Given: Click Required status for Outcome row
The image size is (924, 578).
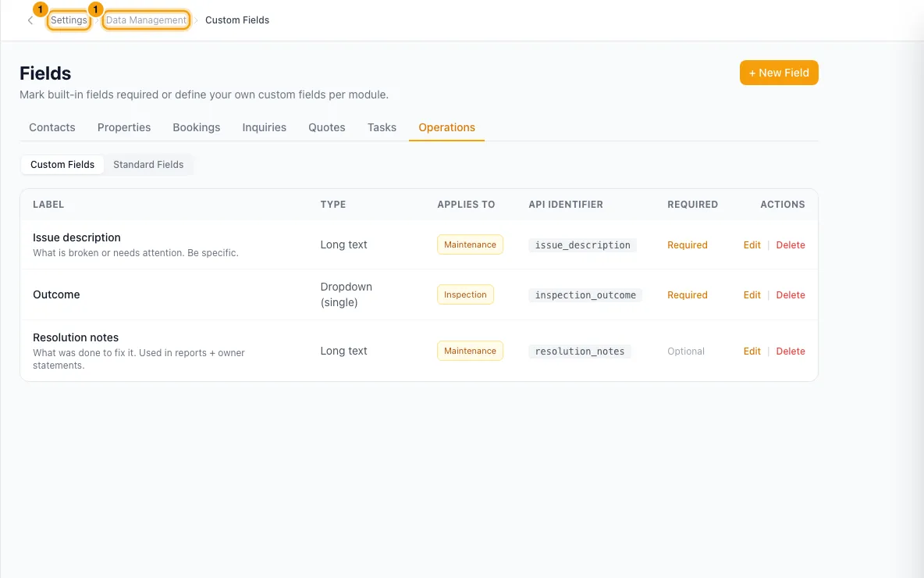Looking at the screenshot, I should (687, 295).
